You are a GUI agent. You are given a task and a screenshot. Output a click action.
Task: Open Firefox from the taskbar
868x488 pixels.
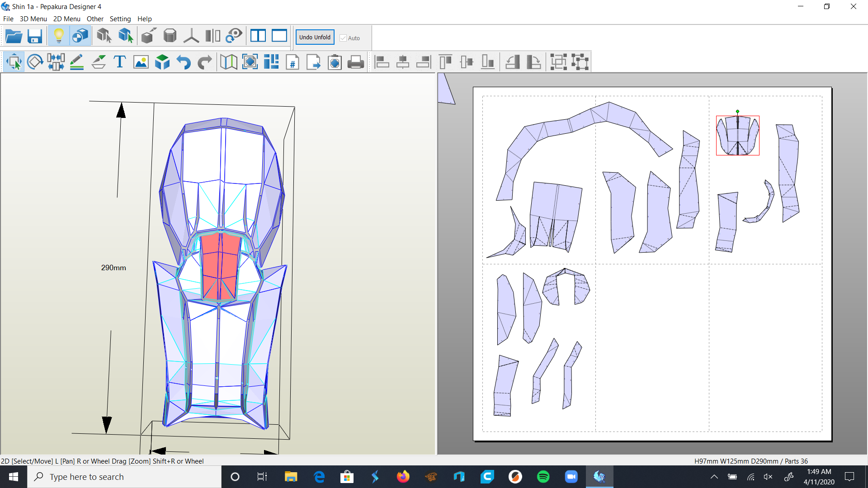coord(403,477)
